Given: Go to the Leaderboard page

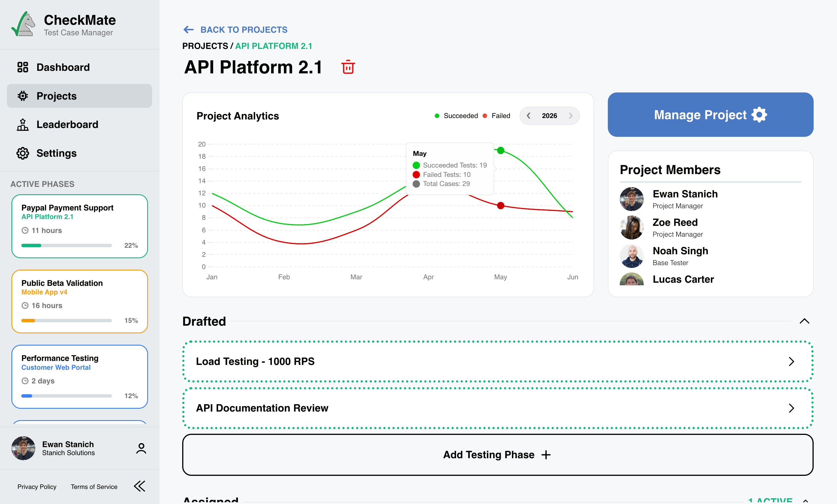Looking at the screenshot, I should pos(79,125).
